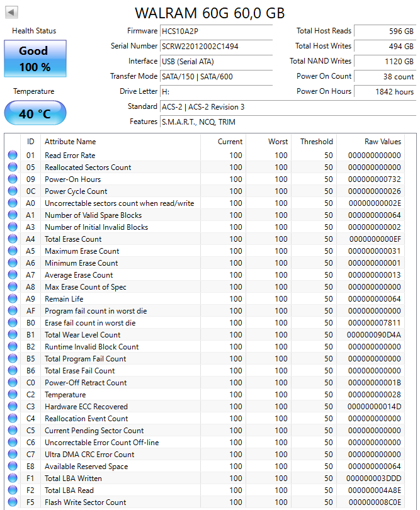Click status orb for Current Pending Sector Count
This screenshot has width=420, height=510.
pos(13,430)
